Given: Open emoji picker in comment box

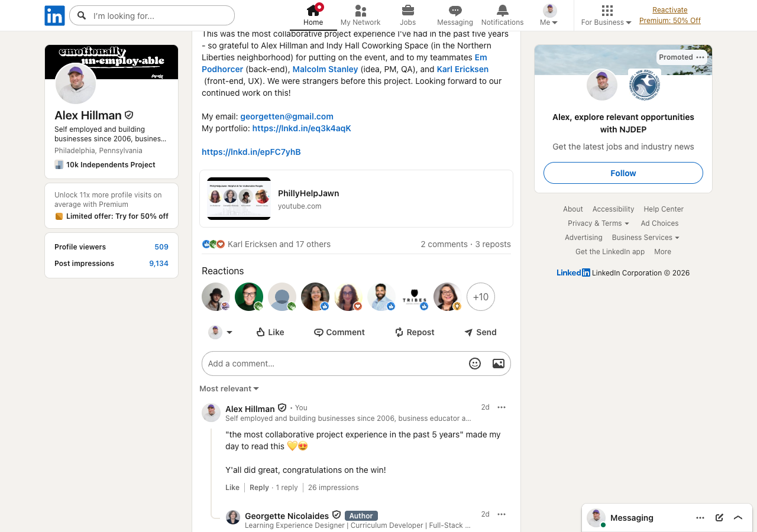Looking at the screenshot, I should click(475, 364).
